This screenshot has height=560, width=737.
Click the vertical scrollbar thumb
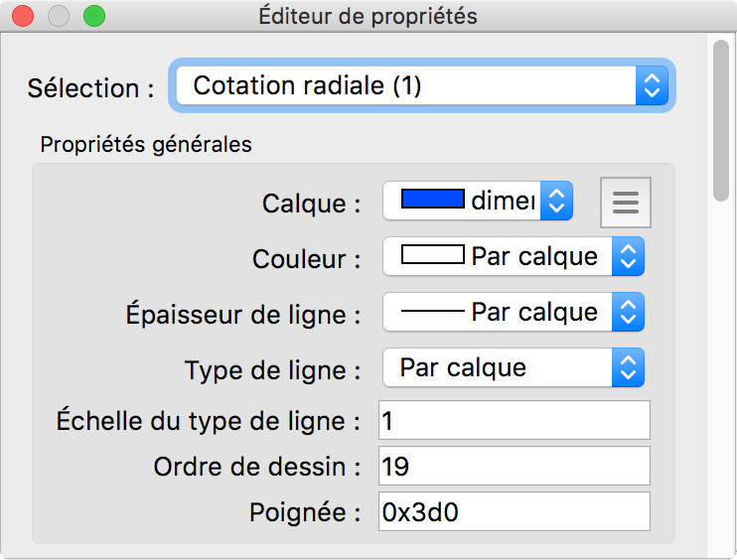(722, 119)
